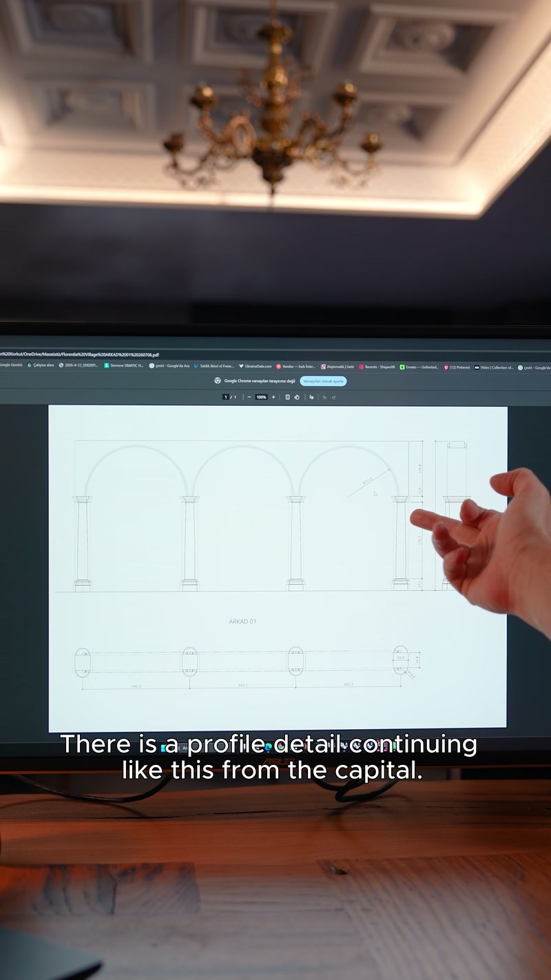This screenshot has height=980, width=551.
Task: Open the Video | Collection of bookmark
Action: 494,367
